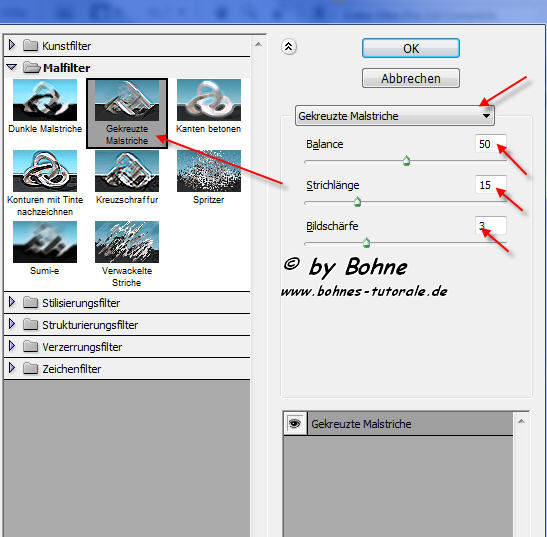
Task: Choose the Gekreuzte Malstriche filter thumbnail
Action: point(127,100)
